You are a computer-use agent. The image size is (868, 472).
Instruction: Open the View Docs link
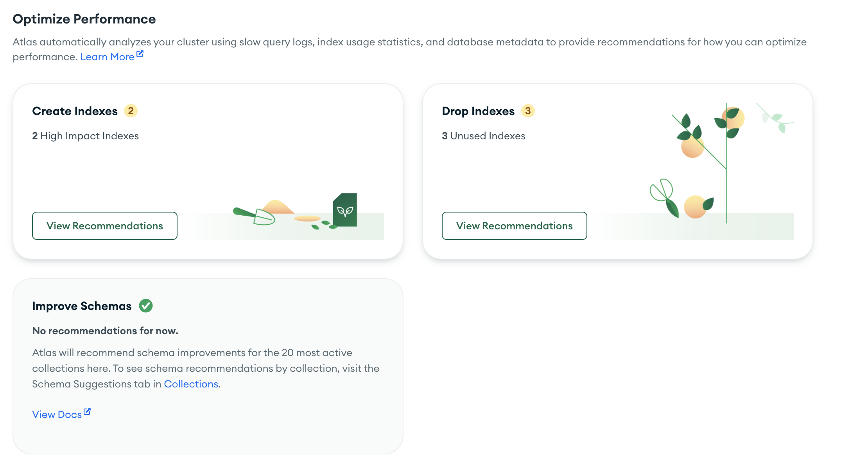(57, 414)
